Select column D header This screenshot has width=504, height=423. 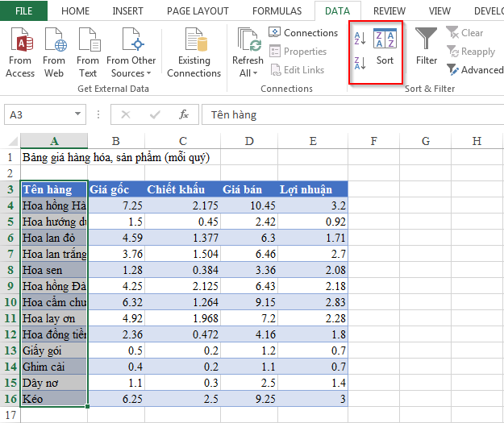(249, 141)
